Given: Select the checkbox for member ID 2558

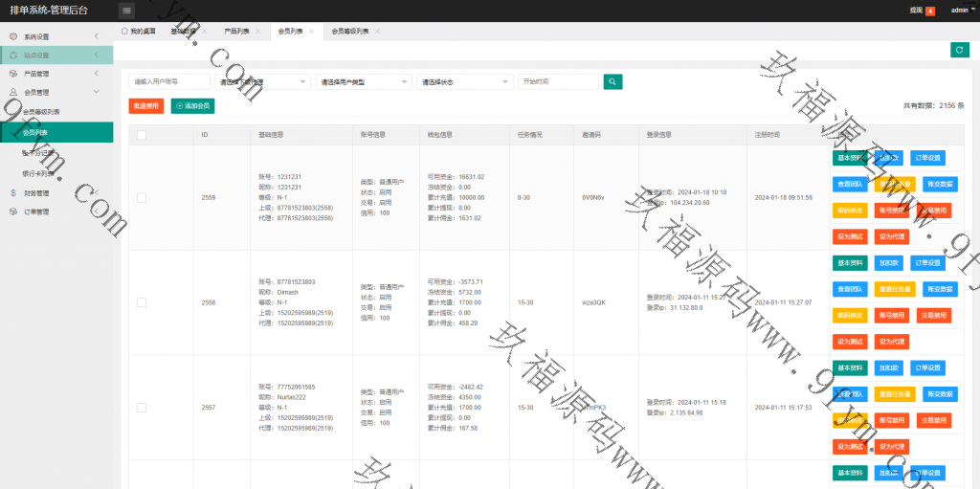Looking at the screenshot, I should pyautogui.click(x=142, y=302).
